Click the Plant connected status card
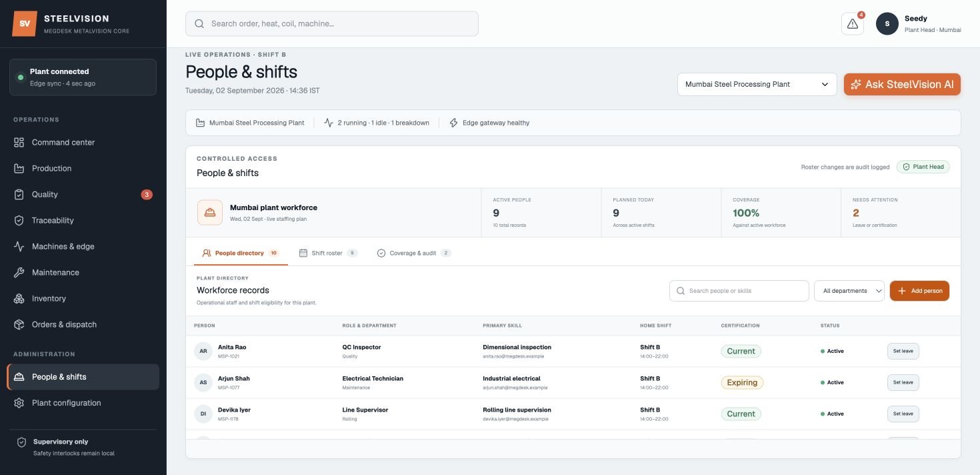The image size is (980, 475). tap(83, 77)
